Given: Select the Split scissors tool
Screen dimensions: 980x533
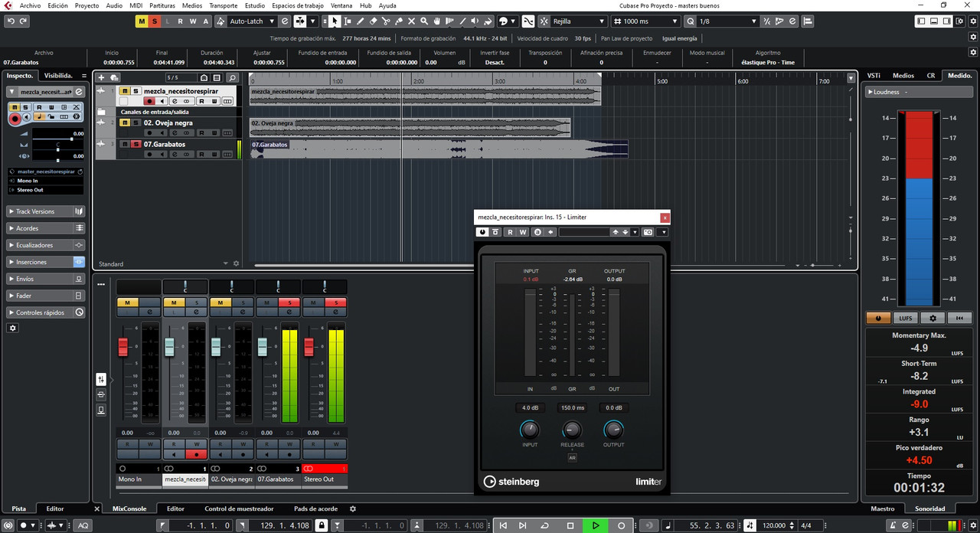Looking at the screenshot, I should click(386, 21).
